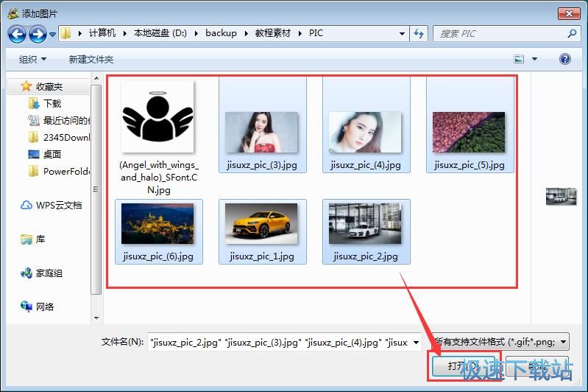Click the PIC breadcrumb segment
The width and height of the screenshot is (588, 392).
[x=316, y=33]
